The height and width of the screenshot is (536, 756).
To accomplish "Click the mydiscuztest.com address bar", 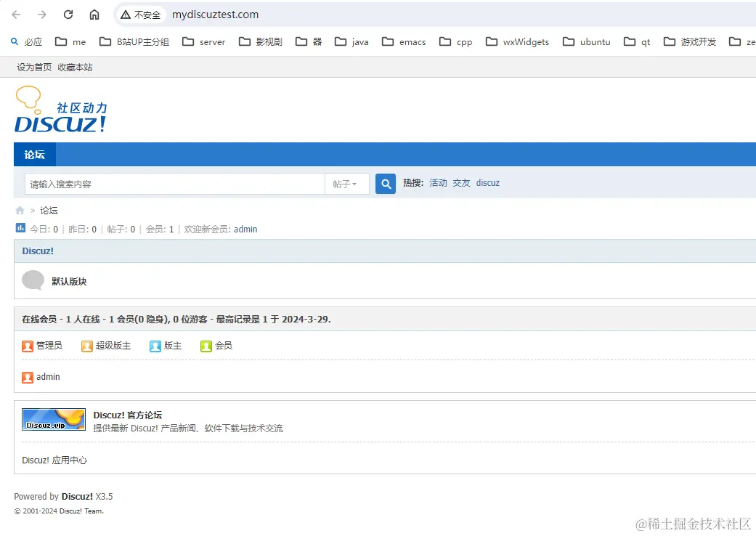I will click(215, 15).
